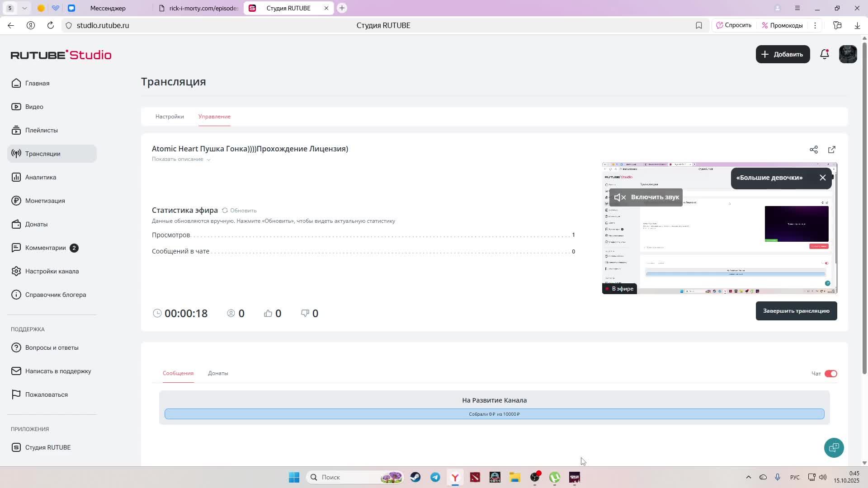868x488 pixels.
Task: Expand Показать описание
Action: 181,160
